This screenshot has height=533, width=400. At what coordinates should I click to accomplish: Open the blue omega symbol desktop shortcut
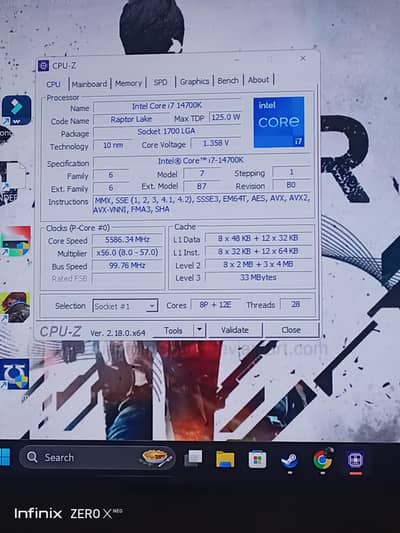pos(14,374)
